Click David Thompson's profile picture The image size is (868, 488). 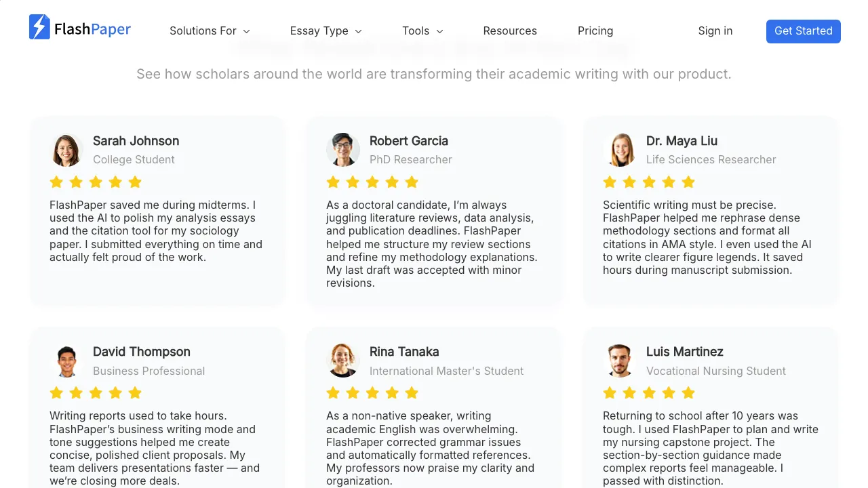(66, 361)
